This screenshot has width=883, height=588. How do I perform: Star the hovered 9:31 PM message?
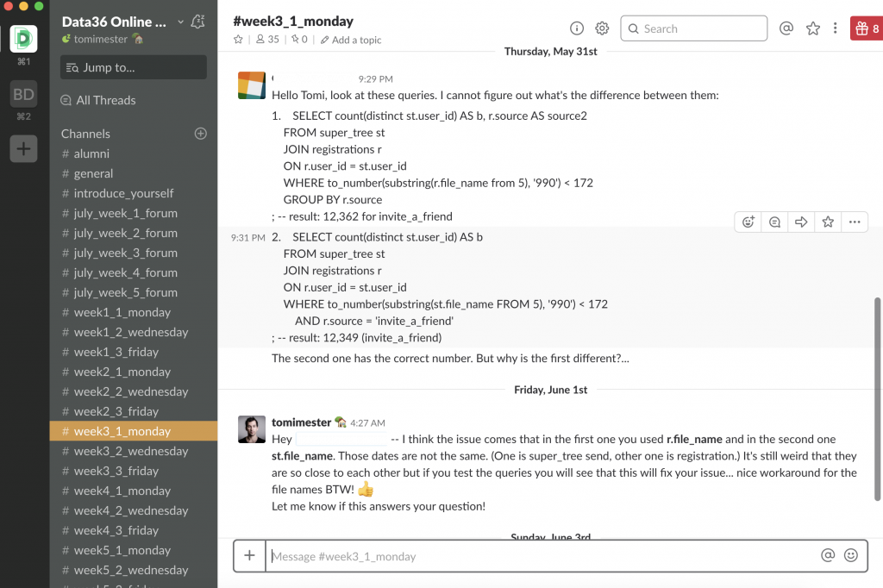coord(828,222)
